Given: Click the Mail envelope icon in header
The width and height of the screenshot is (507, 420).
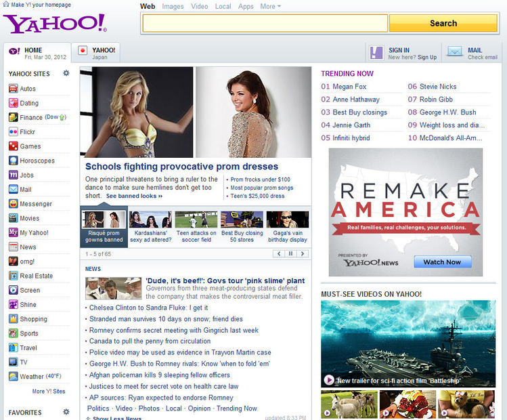Looking at the screenshot, I should tap(455, 51).
